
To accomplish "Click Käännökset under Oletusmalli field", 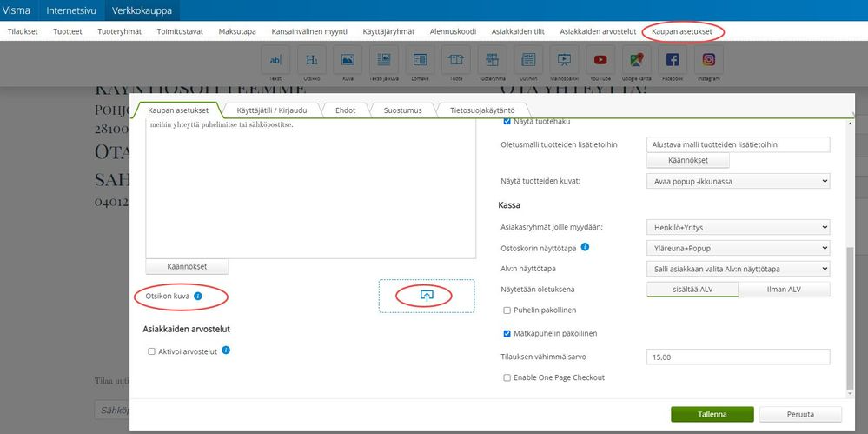I will click(x=688, y=160).
